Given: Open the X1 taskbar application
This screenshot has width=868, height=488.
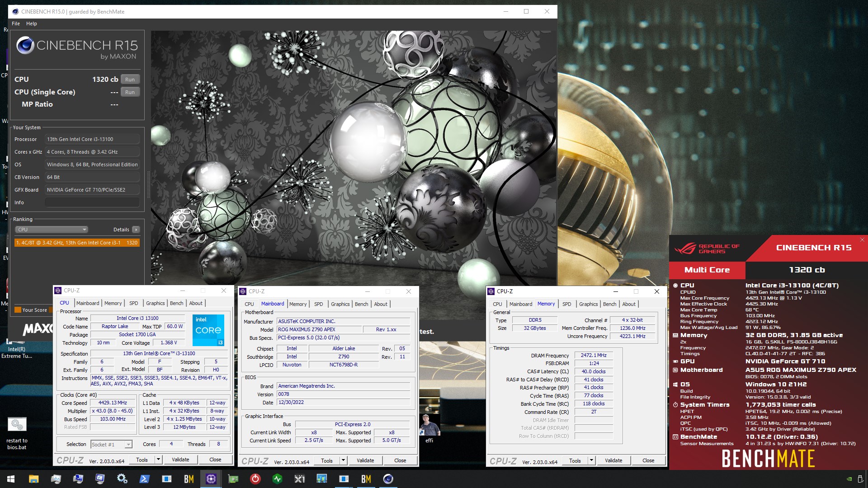Looking at the screenshot, I should tap(299, 479).
